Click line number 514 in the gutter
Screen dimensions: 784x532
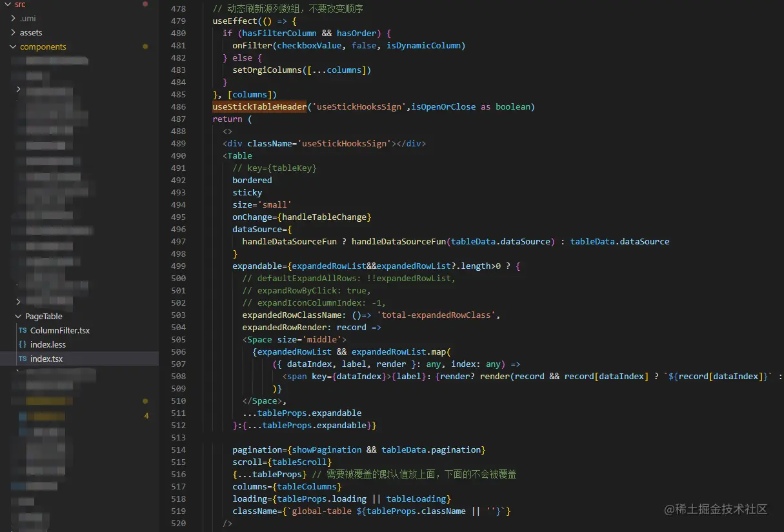click(x=178, y=449)
